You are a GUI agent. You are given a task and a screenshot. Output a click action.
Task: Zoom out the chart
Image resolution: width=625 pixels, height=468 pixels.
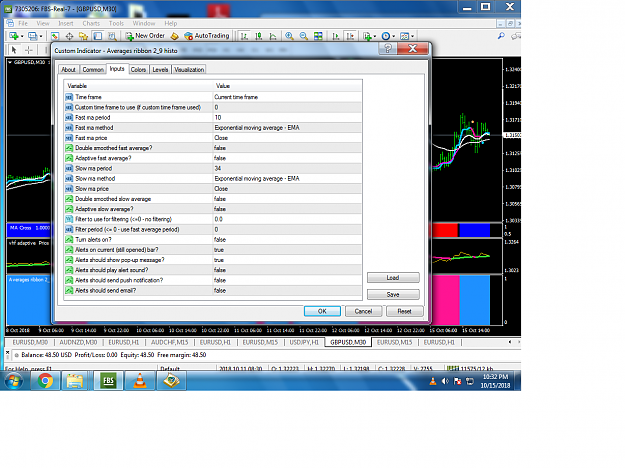coord(304,36)
